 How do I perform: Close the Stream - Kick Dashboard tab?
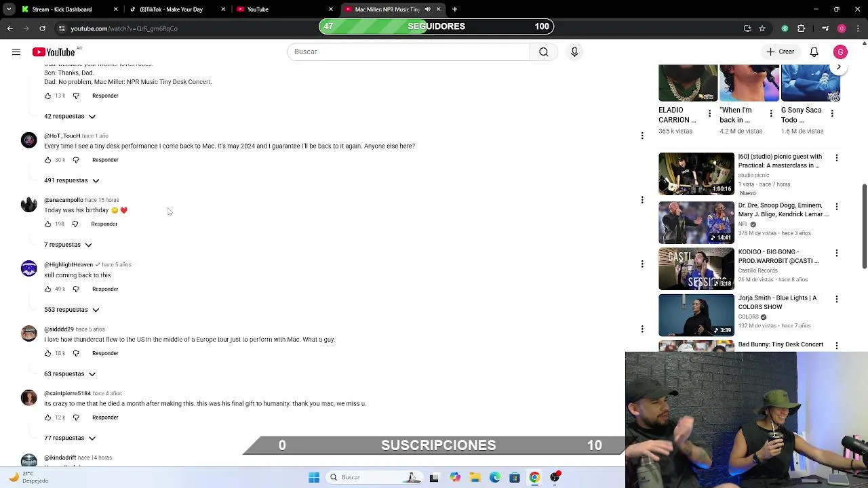(115, 9)
